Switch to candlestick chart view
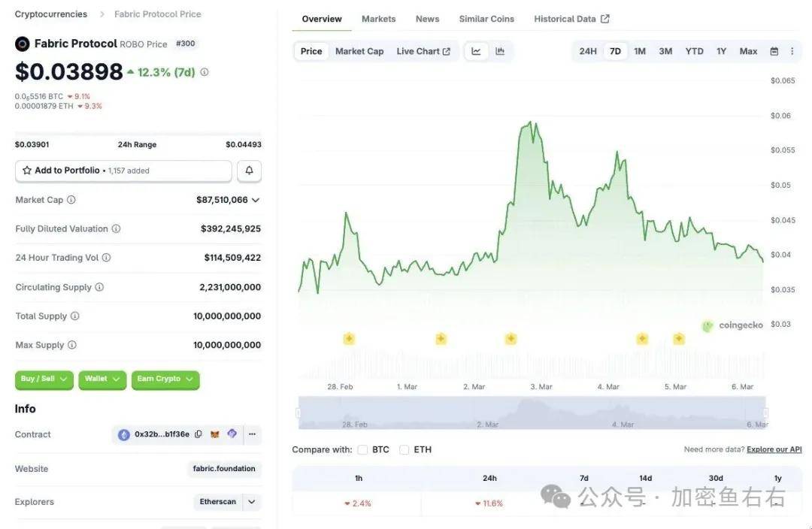Image resolution: width=812 pixels, height=529 pixels. pos(500,51)
